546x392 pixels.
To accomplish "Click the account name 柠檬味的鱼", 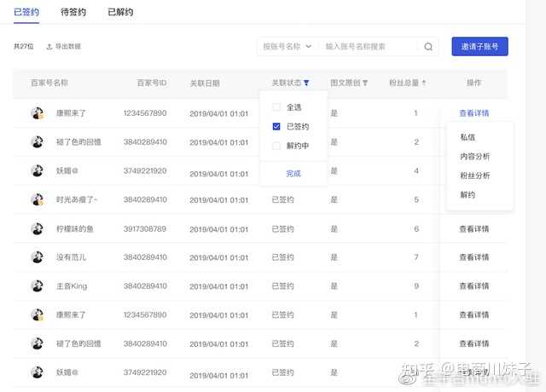I will point(75,229).
